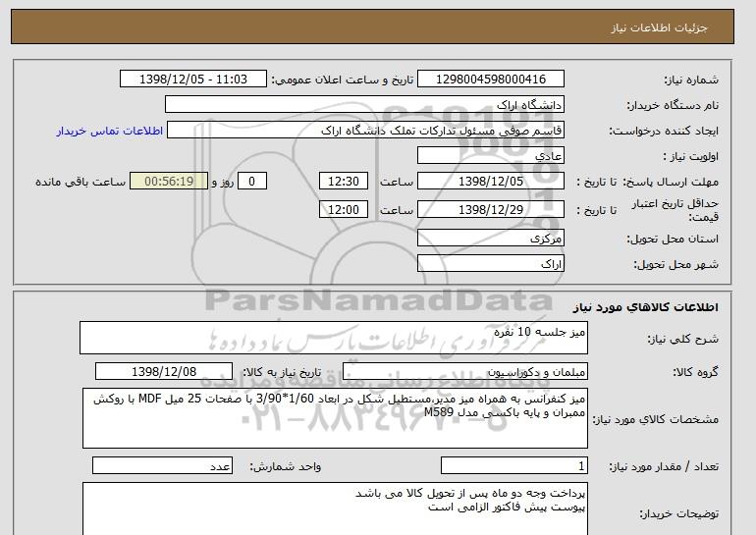Click the buyer notes text area
756x535 pixels.
click(335, 508)
